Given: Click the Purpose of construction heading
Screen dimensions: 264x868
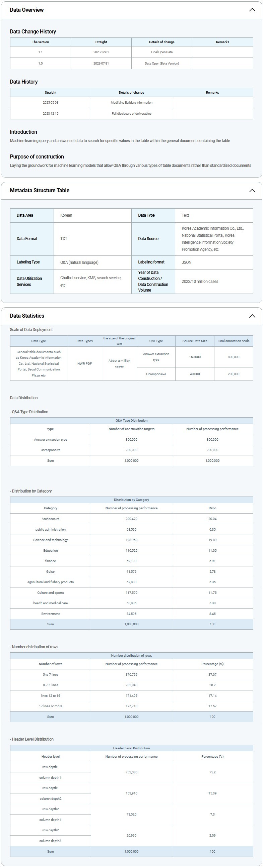Looking at the screenshot, I should click(x=37, y=157).
